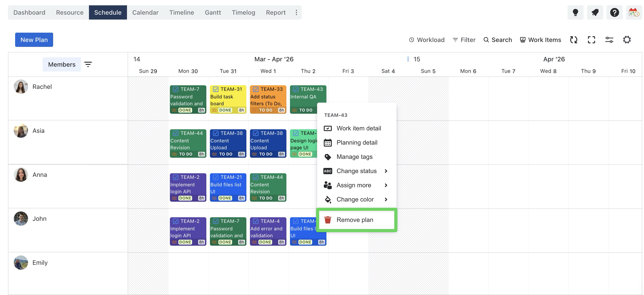Enter fullscreen mode with expand icon
The width and height of the screenshot is (644, 295).
point(591,40)
